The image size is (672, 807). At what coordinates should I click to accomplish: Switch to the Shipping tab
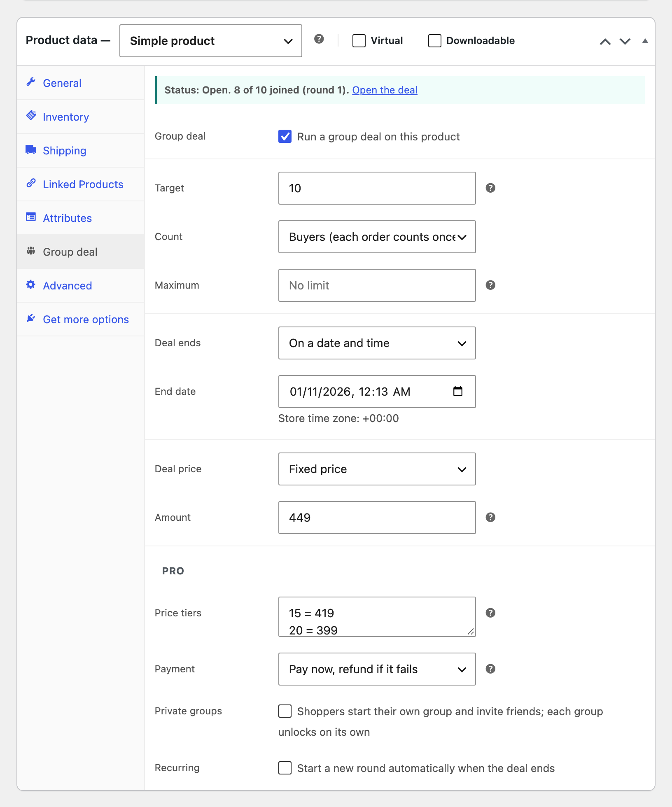[81, 150]
